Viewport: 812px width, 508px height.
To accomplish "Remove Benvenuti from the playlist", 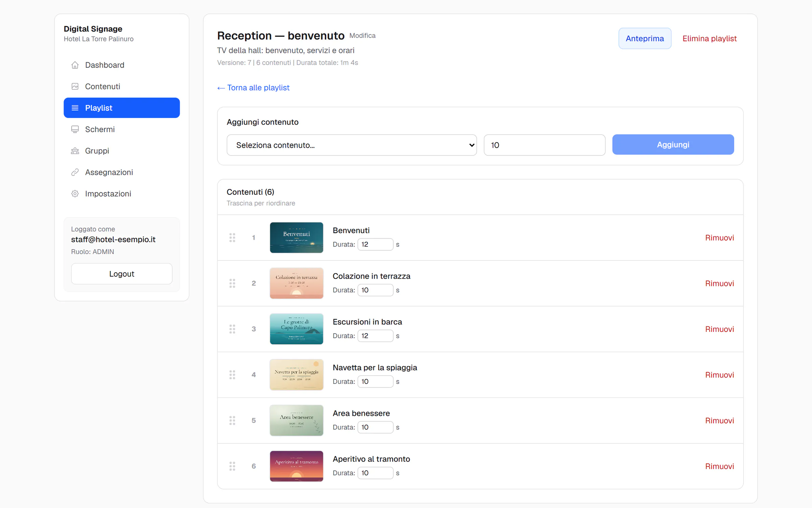I will point(719,237).
